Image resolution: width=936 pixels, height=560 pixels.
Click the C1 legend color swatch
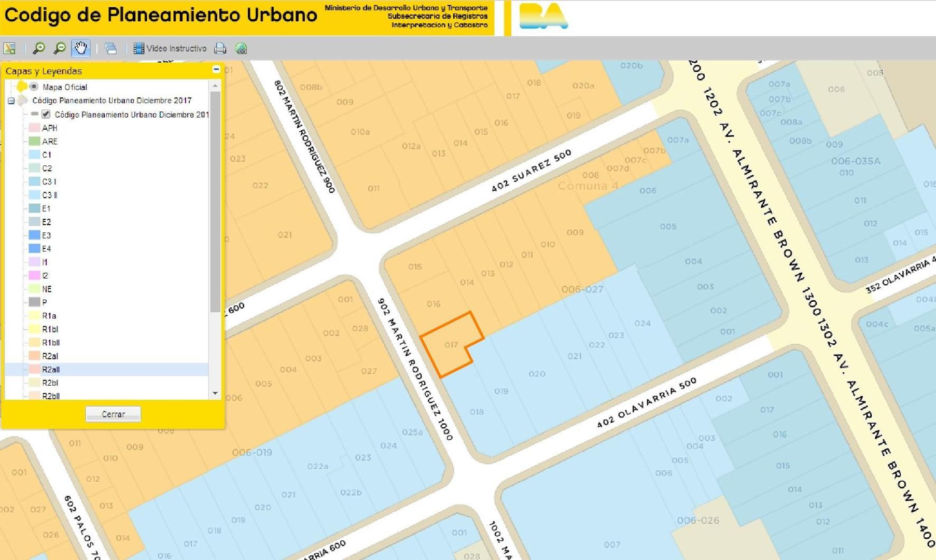pyautogui.click(x=35, y=155)
